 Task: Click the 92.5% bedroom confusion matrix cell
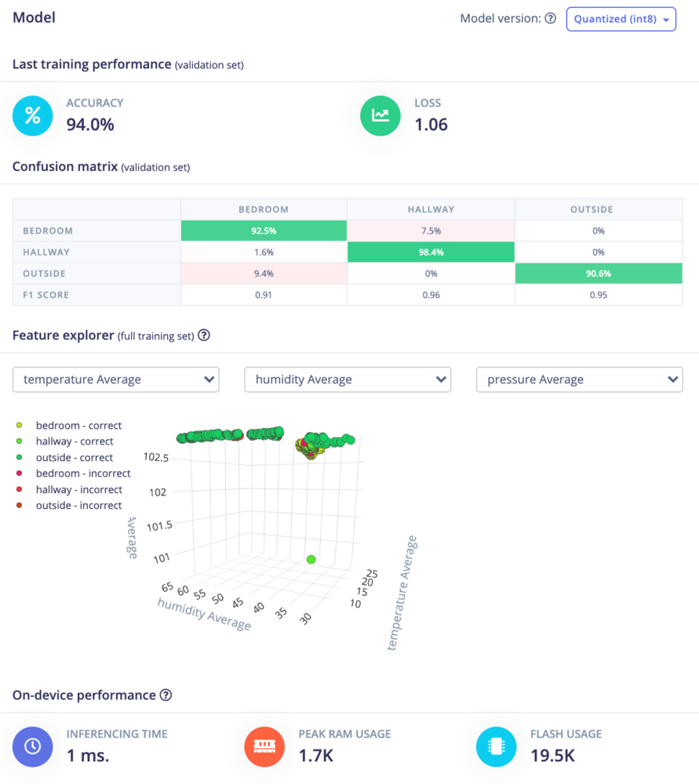(x=264, y=230)
